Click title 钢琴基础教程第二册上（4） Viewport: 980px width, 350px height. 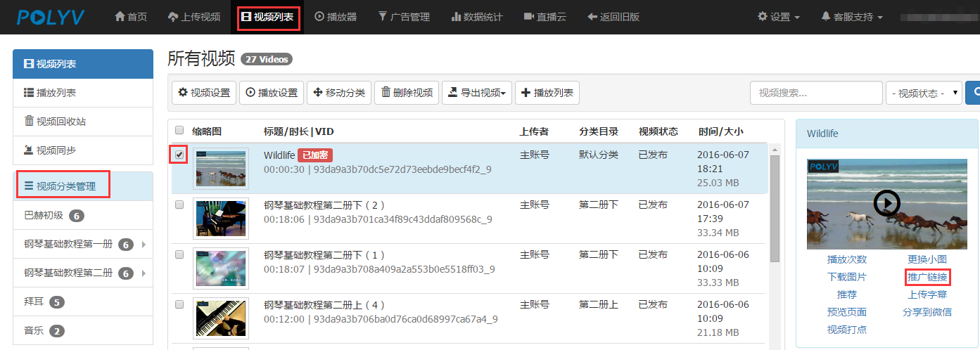(x=324, y=305)
